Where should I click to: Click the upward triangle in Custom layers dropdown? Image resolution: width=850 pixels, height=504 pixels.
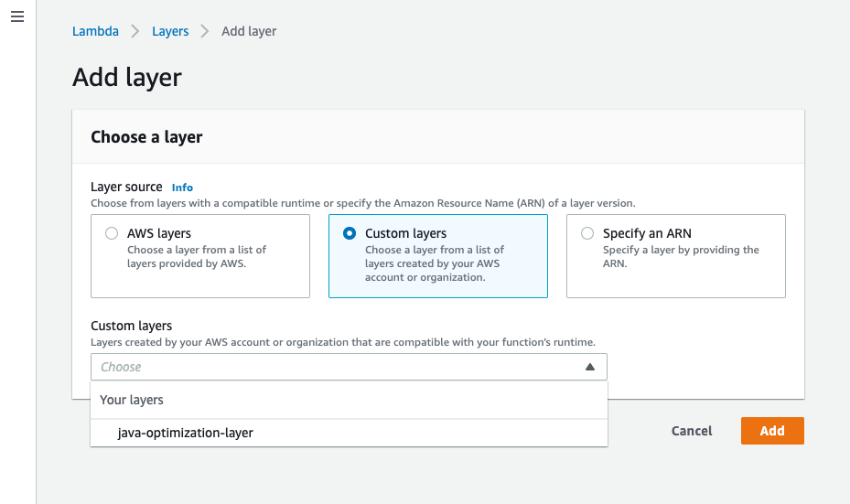590,367
